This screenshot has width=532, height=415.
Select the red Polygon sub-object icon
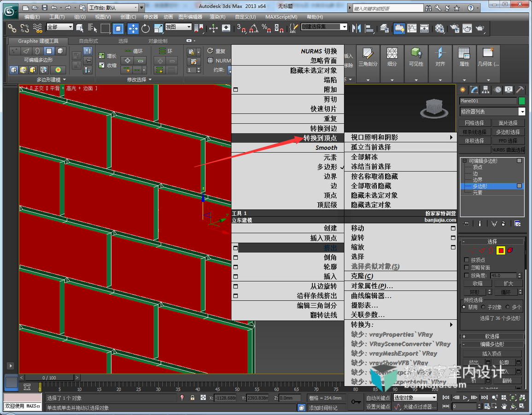(x=501, y=251)
